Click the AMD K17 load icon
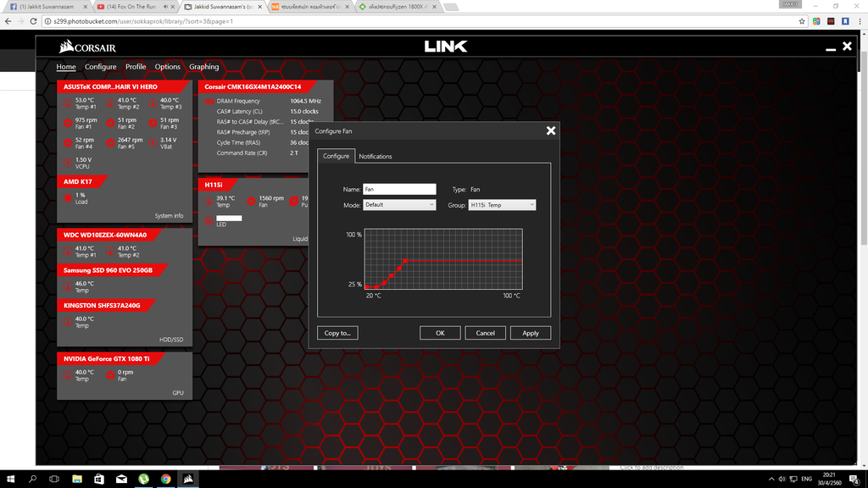Viewport: 868px width, 488px height. (68, 198)
